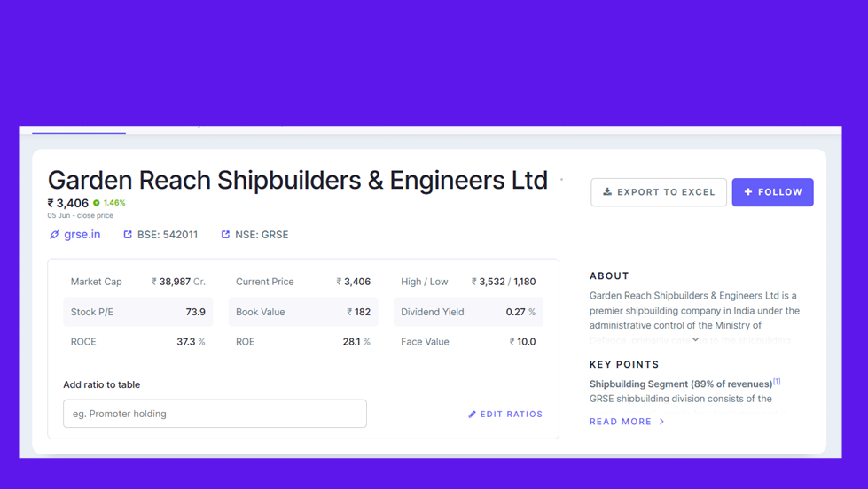Viewport: 868px width, 489px height.
Task: Click the grse.in website link
Action: tap(82, 235)
